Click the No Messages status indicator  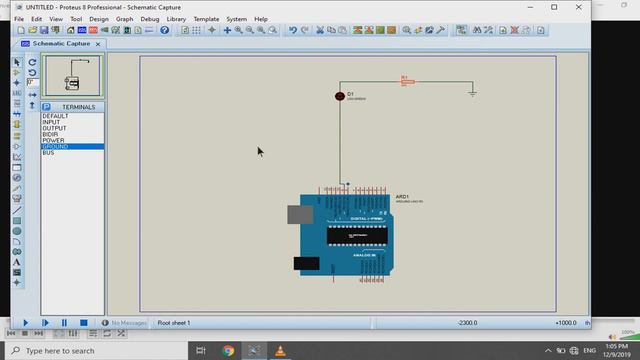coord(124,323)
